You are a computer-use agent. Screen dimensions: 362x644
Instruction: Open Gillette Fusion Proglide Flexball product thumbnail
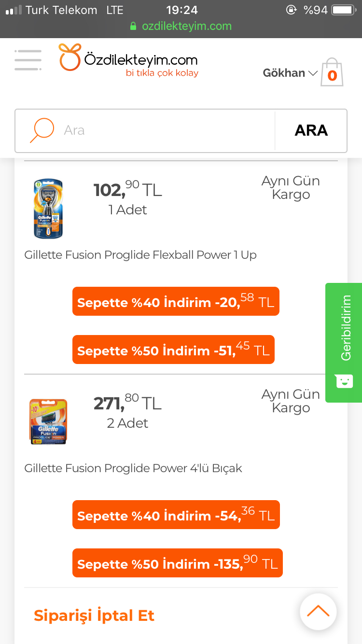[48, 209]
